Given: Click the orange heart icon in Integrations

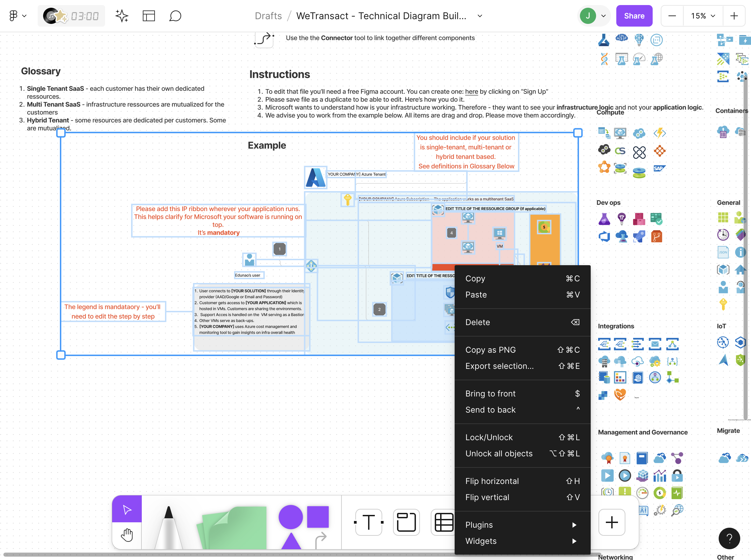Looking at the screenshot, I should [x=620, y=394].
